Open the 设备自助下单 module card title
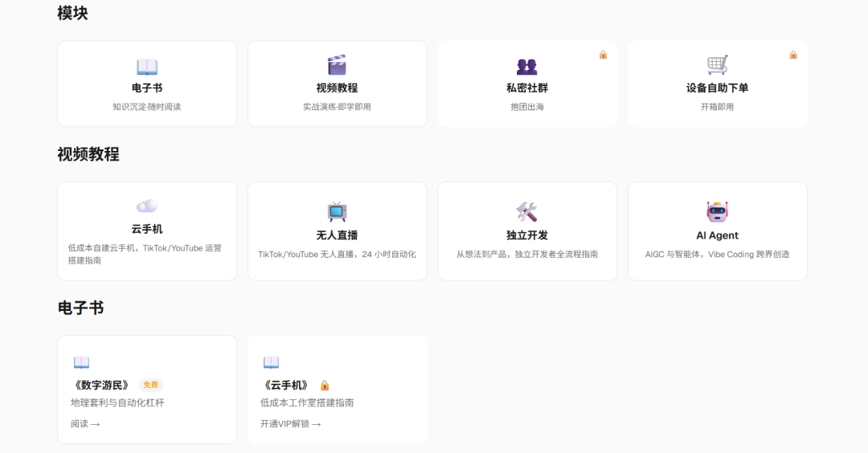The image size is (868, 453). pyautogui.click(x=717, y=88)
